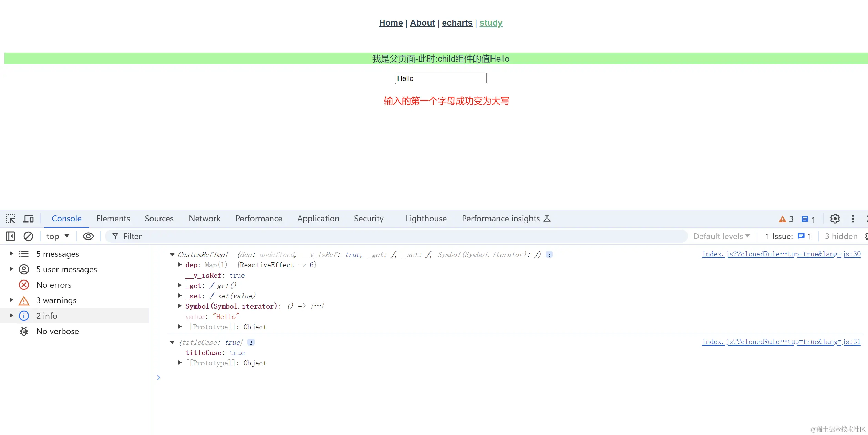The image size is (868, 435).
Task: Switch to the Network tab
Action: [204, 219]
